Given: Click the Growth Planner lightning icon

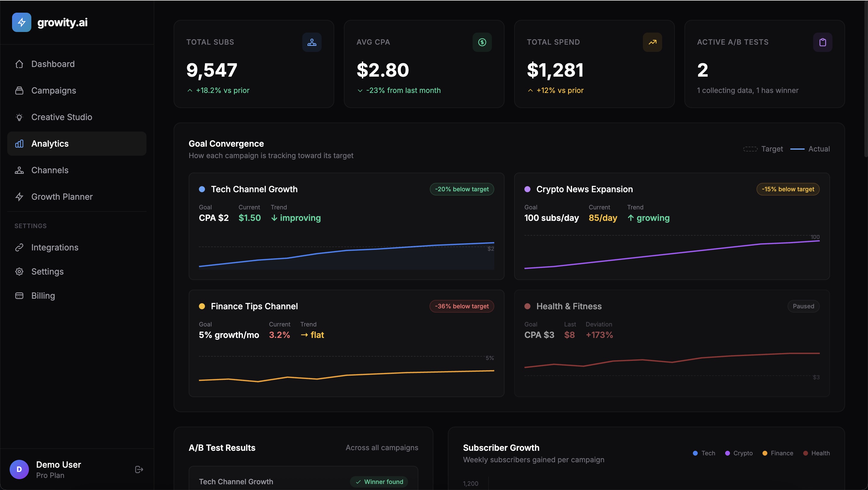Looking at the screenshot, I should pos(19,197).
